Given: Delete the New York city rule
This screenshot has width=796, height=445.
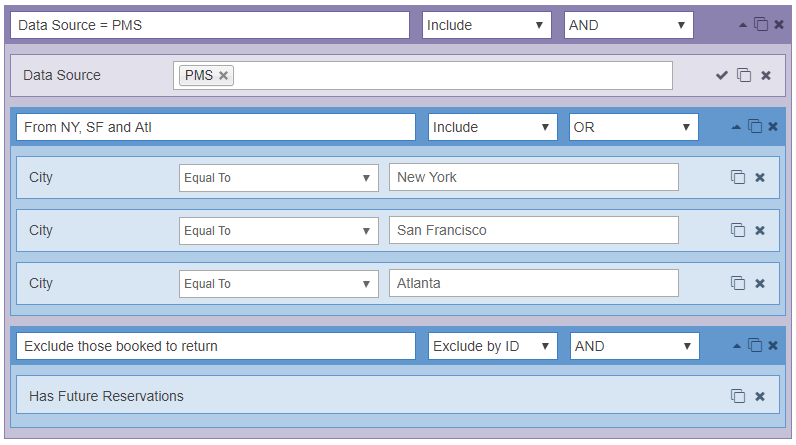Looking at the screenshot, I should coord(760,178).
